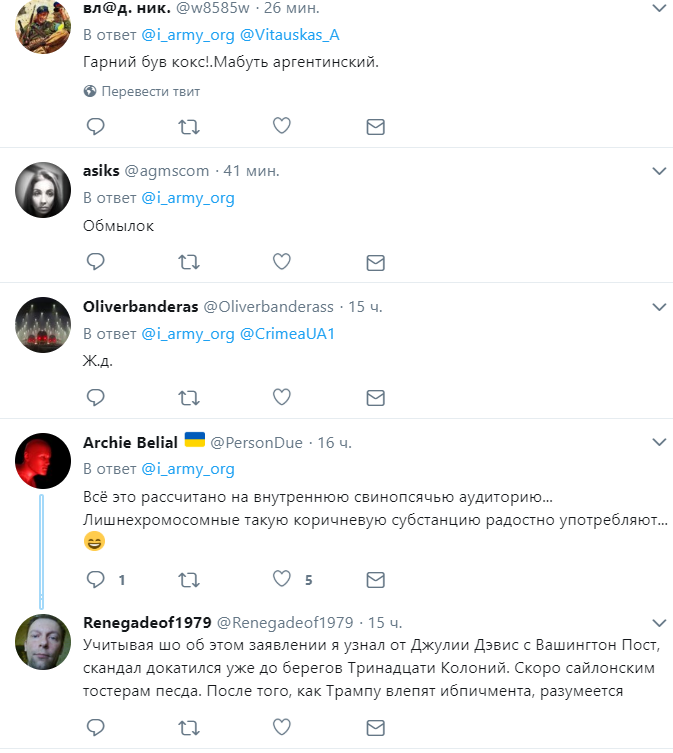Like the asiks tweet
Image resolution: width=673 pixels, height=753 pixels.
pyautogui.click(x=283, y=262)
